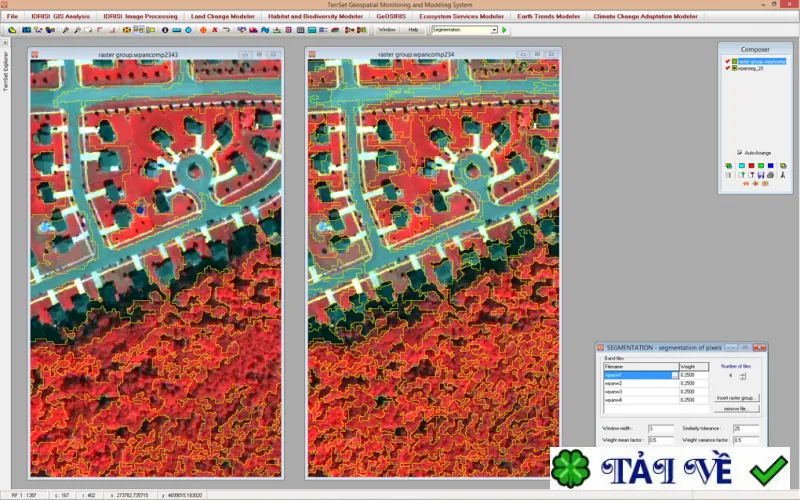Click the remove file button
Image resolution: width=800 pixels, height=500 pixels.
tap(736, 409)
